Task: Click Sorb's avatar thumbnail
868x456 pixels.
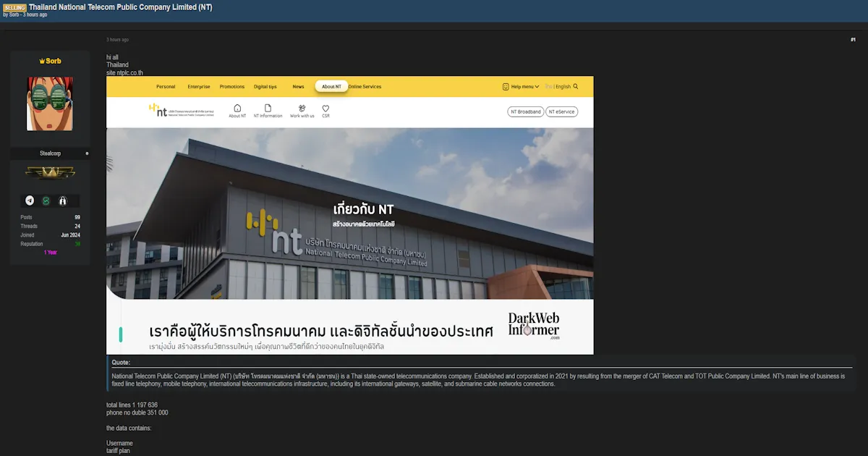Action: click(50, 104)
